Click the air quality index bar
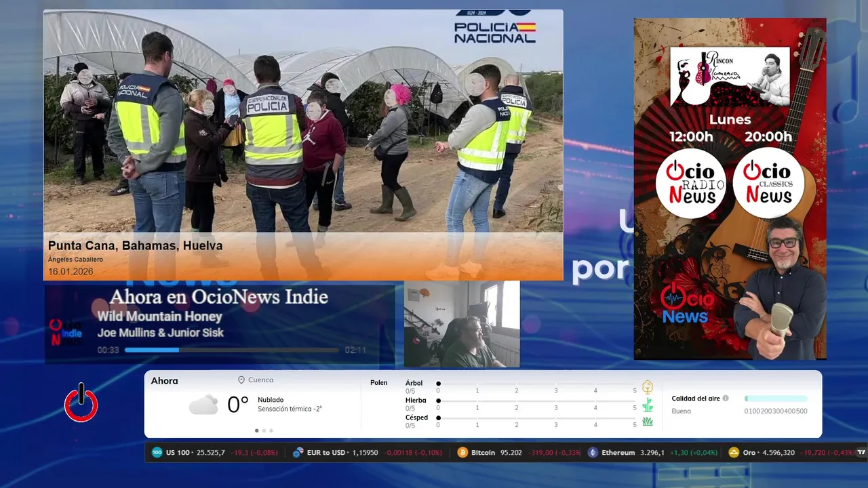 coord(776,399)
